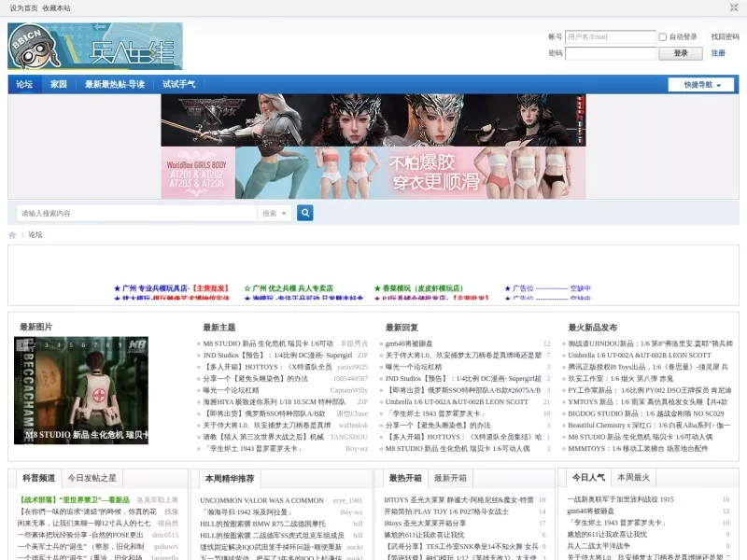Open the Beautiful Chemistry x 深红G post
The height and width of the screenshot is (560, 747).
[x=649, y=426]
